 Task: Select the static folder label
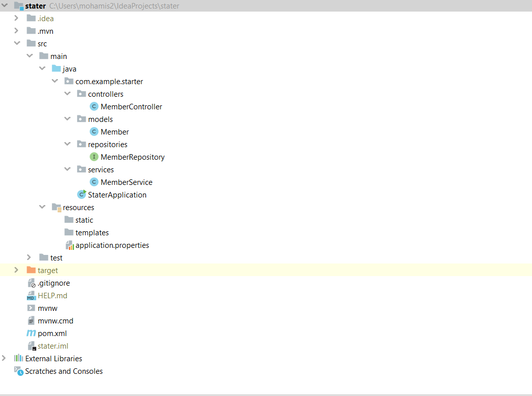click(x=84, y=220)
